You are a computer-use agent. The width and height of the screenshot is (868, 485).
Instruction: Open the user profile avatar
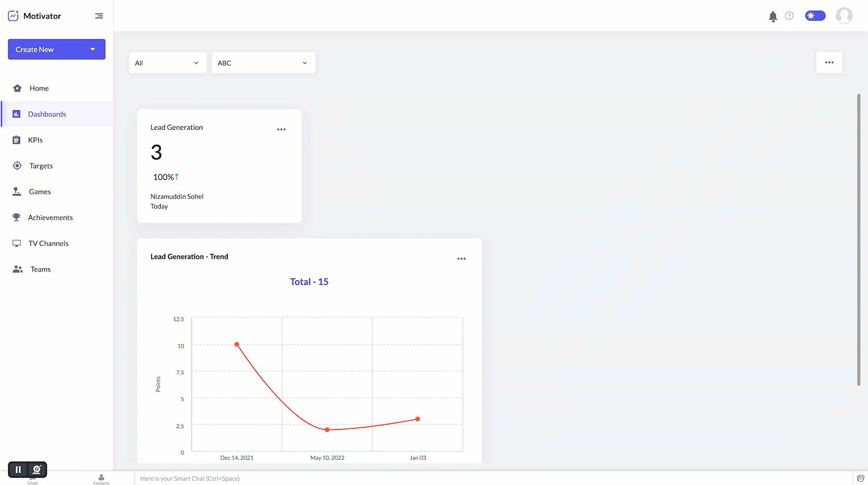(x=844, y=16)
